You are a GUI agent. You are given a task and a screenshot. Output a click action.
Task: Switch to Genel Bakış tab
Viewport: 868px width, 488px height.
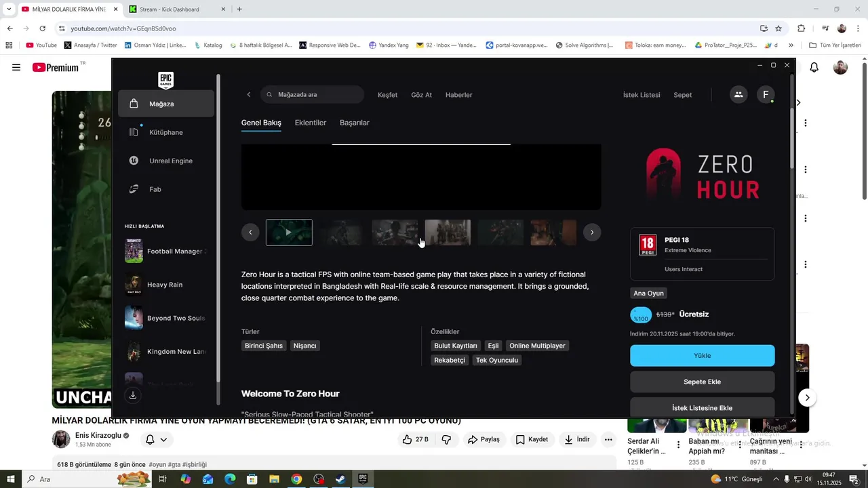tap(261, 123)
